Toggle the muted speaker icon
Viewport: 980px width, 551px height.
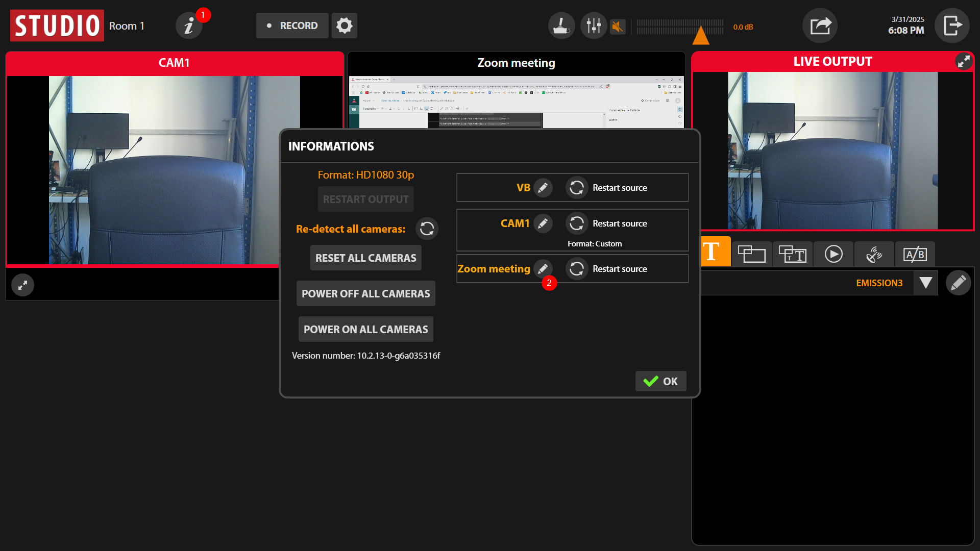(x=618, y=27)
